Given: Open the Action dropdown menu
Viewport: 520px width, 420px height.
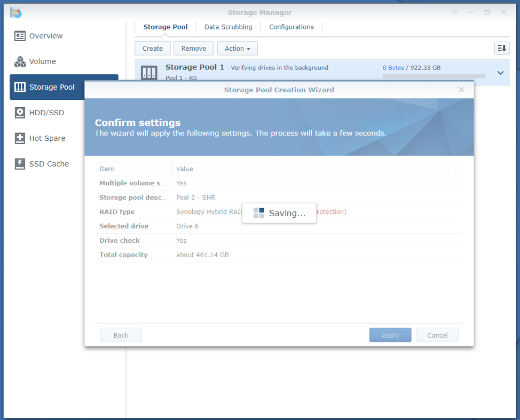Looking at the screenshot, I should [x=237, y=48].
